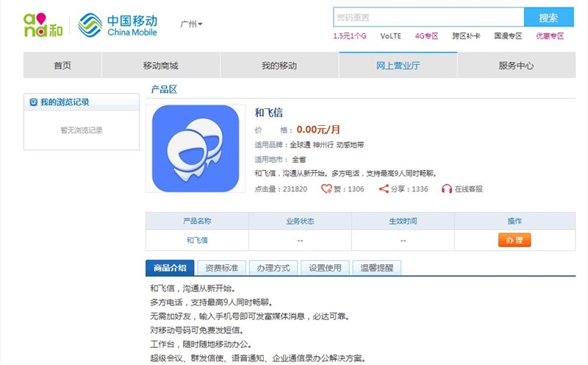Click the 赞：1306 count

348,189
